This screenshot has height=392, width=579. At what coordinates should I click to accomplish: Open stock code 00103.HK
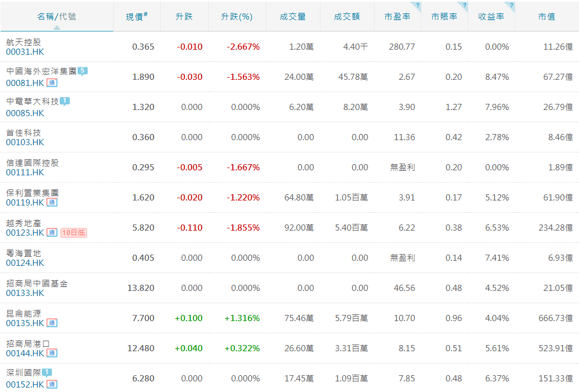click(25, 142)
